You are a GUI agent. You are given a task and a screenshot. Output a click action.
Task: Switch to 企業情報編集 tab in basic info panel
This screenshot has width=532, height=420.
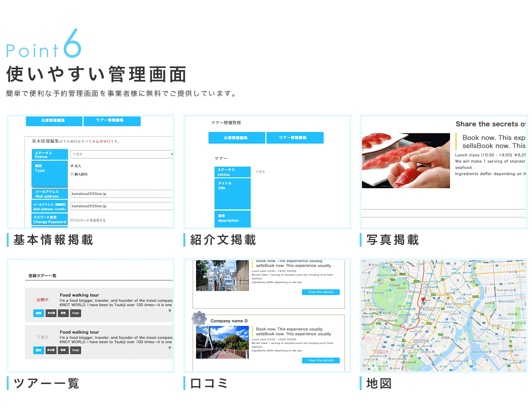point(54,121)
